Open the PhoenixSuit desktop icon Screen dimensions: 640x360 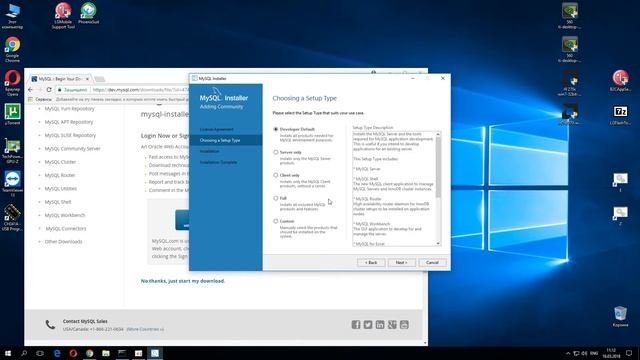click(89, 13)
